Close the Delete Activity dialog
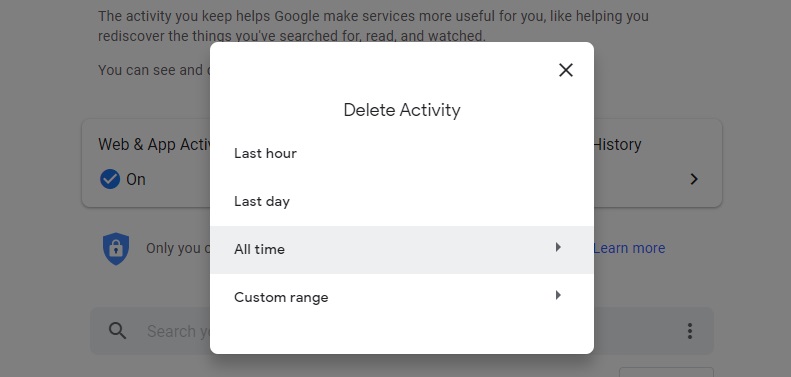This screenshot has height=377, width=791. (566, 70)
